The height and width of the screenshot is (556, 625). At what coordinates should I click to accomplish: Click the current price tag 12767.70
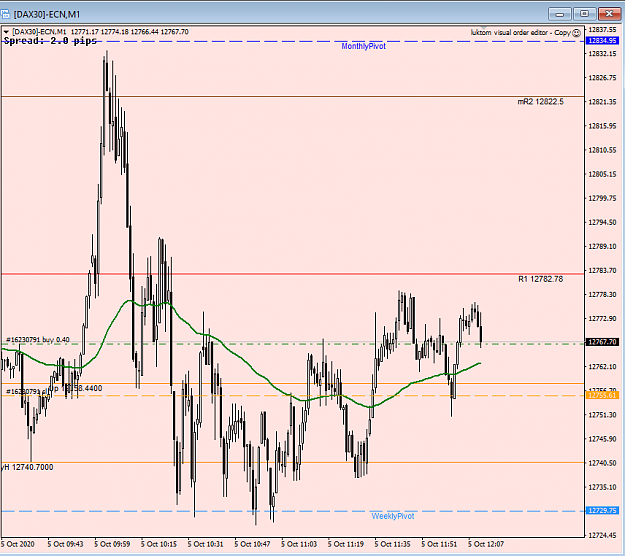pyautogui.click(x=602, y=342)
